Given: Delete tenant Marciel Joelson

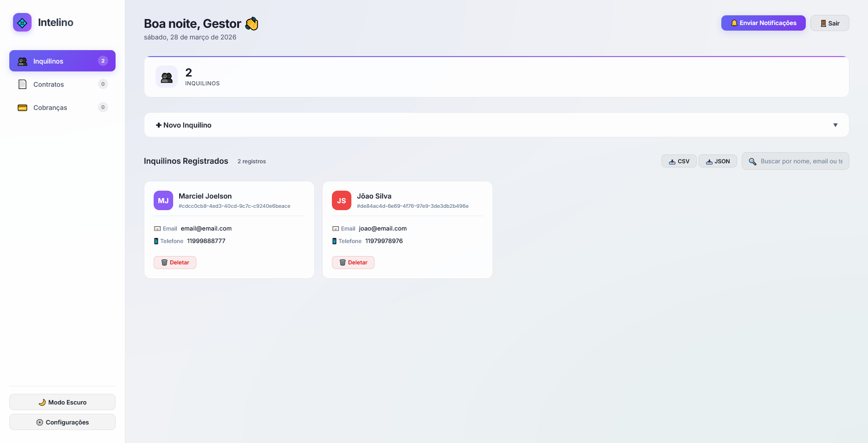Looking at the screenshot, I should click(x=175, y=263).
